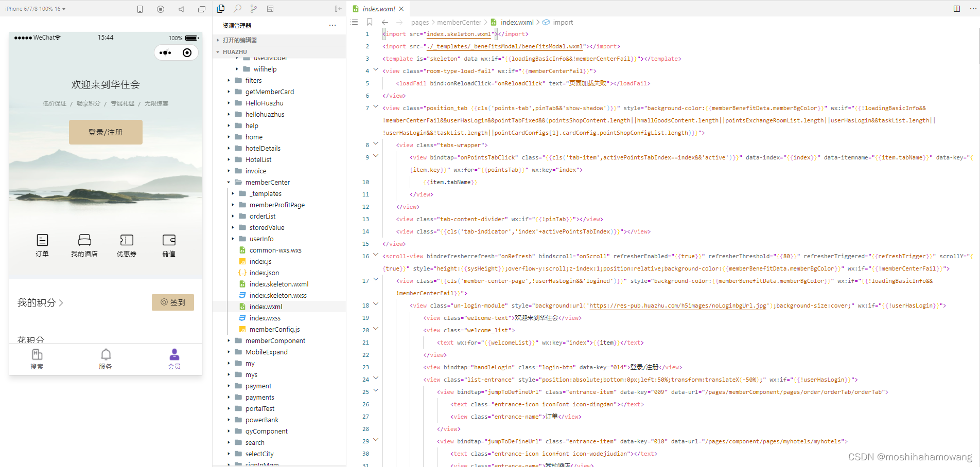Open index.wxss file
980x467 pixels.
(x=279, y=318)
